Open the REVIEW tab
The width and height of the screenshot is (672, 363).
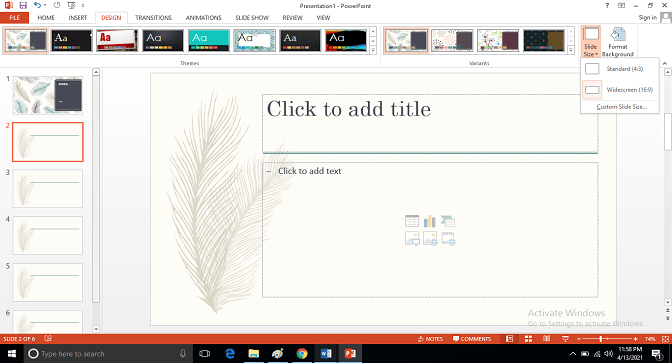[292, 18]
